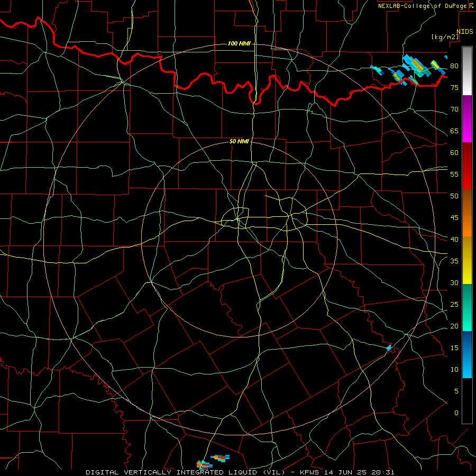This screenshot has width=476, height=476.
Task: Pick the orange-brown segment of the color bar
Action: click(467, 213)
